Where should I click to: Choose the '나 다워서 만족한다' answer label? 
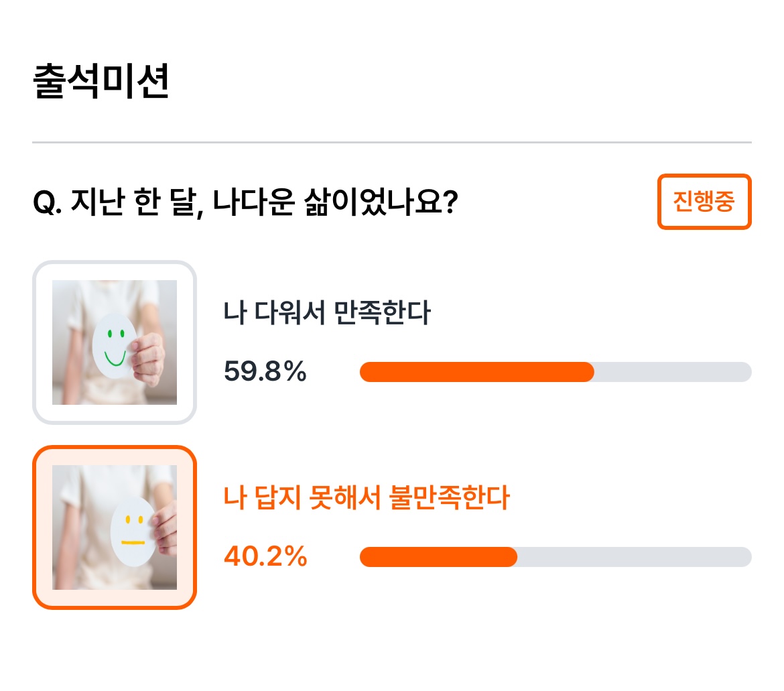coord(326,312)
